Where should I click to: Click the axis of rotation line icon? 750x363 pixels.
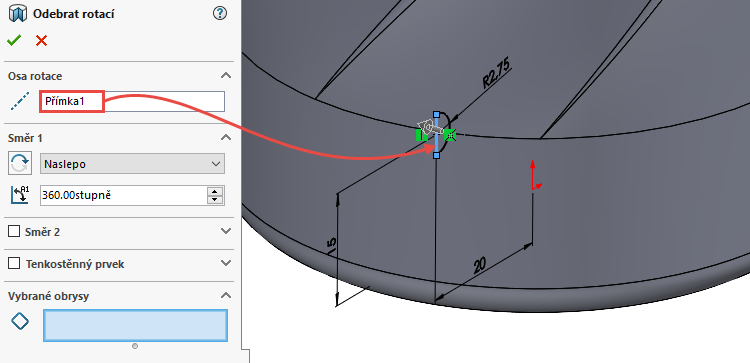point(20,101)
